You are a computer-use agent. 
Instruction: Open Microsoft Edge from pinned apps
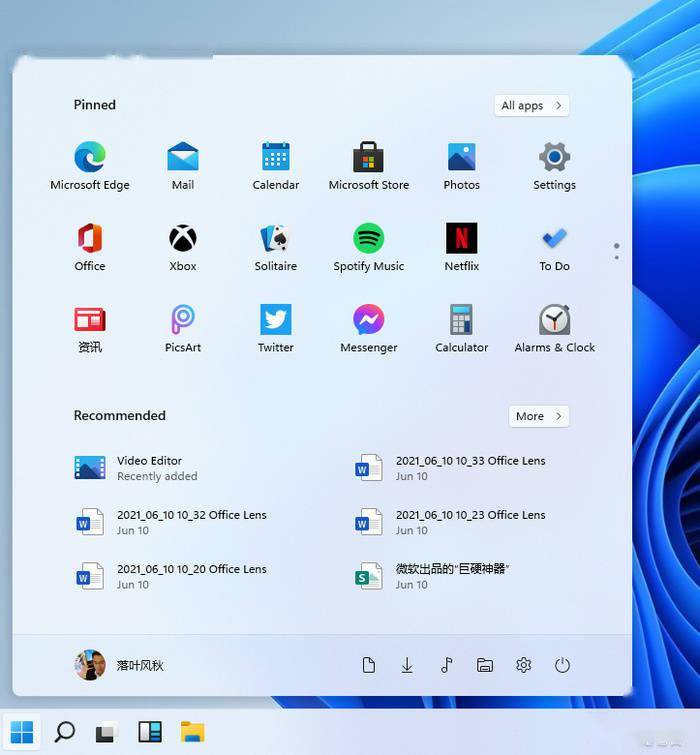click(90, 166)
